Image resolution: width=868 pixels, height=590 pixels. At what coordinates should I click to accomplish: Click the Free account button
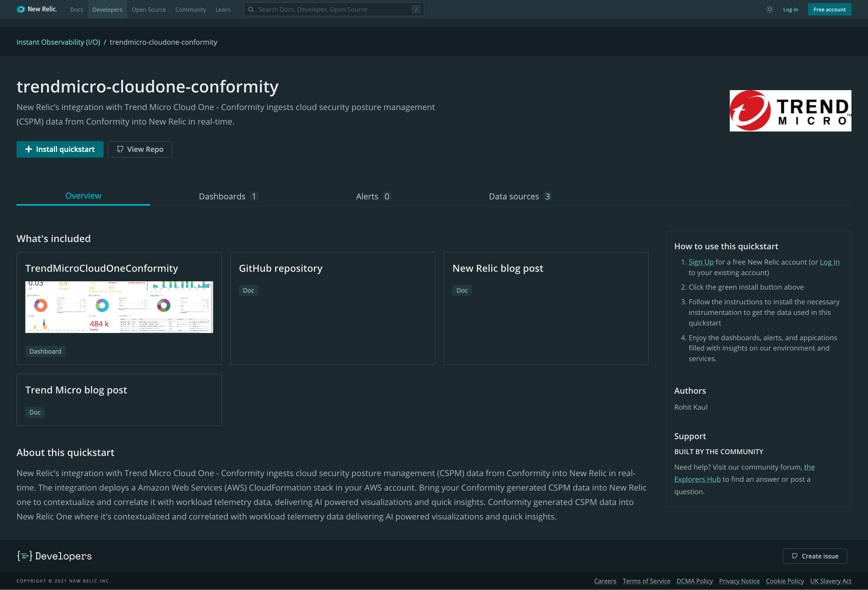point(830,9)
